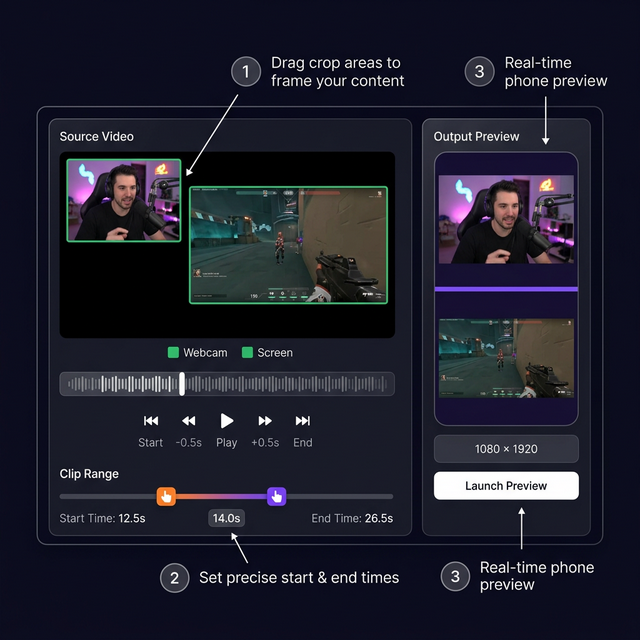Click the Clip Range heading

coord(89,473)
